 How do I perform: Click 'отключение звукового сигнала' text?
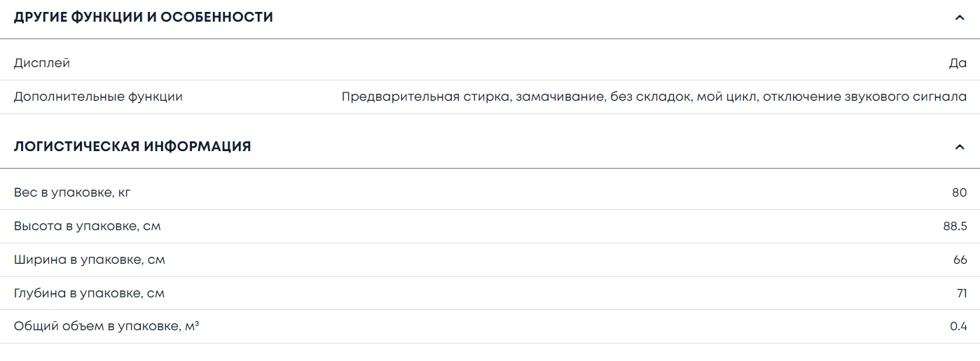864,97
